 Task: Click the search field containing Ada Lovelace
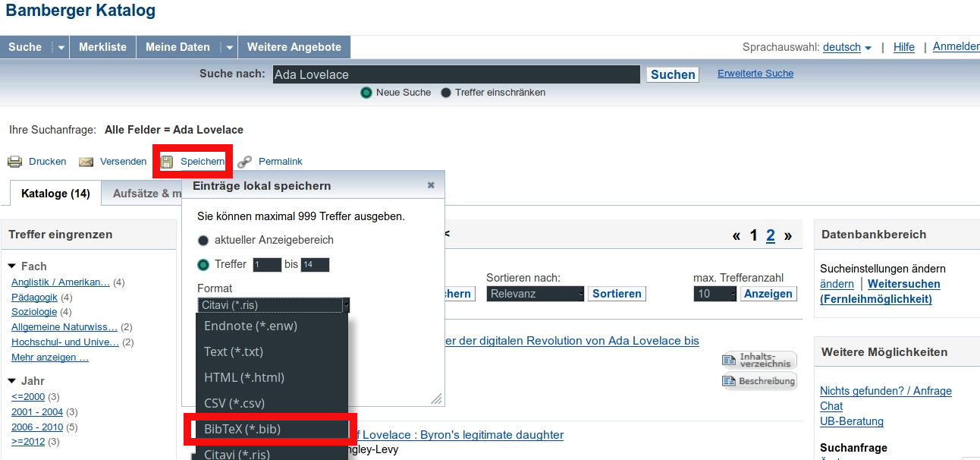(x=455, y=74)
